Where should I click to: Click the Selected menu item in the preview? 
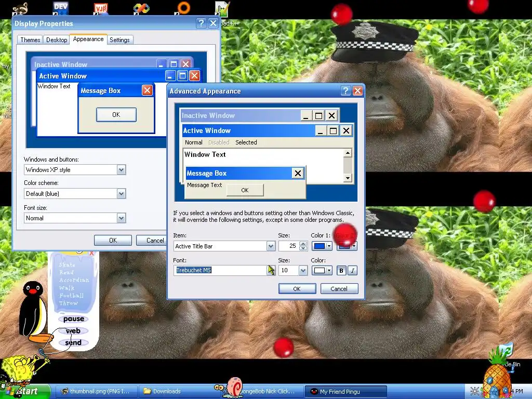[246, 142]
